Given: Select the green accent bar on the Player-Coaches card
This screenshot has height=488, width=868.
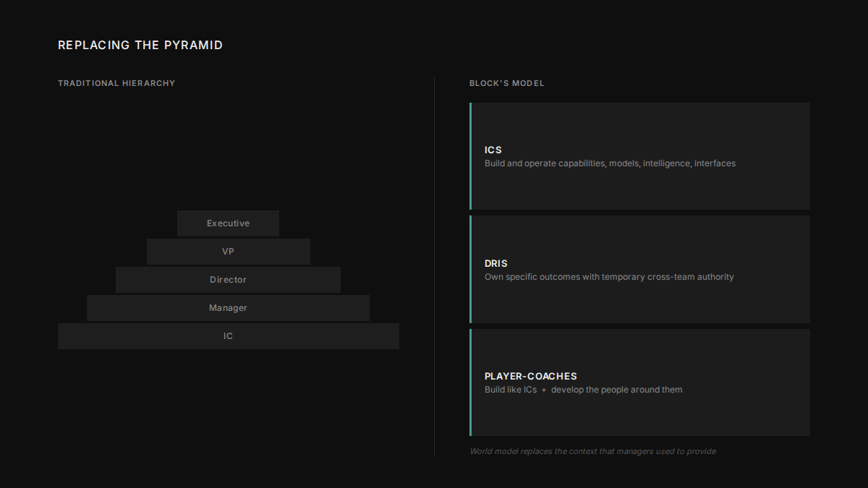Looking at the screenshot, I should coord(471,382).
